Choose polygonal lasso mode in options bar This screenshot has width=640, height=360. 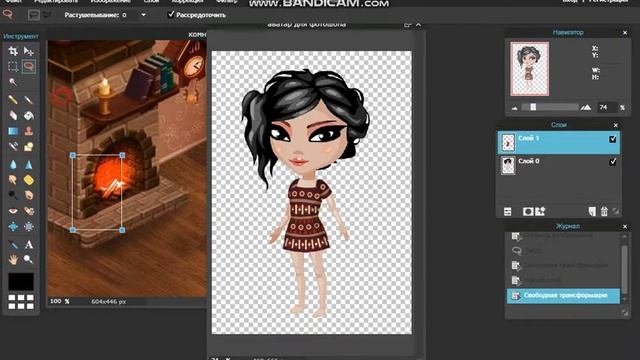point(47,15)
